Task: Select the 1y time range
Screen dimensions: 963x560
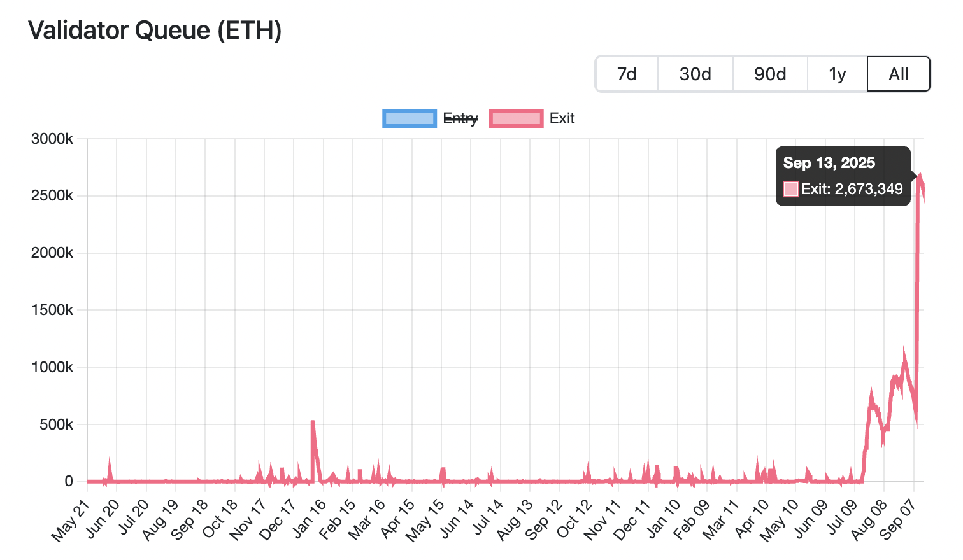Action: 837,74
